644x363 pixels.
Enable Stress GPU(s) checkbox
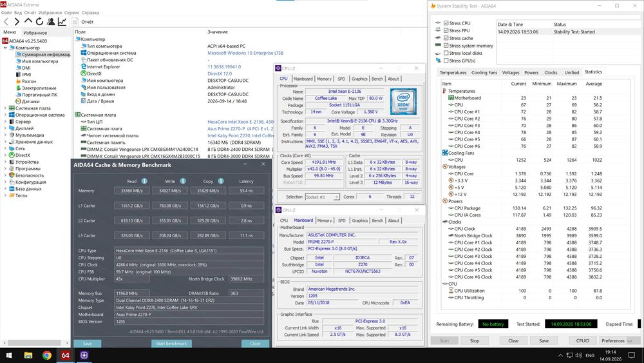click(x=446, y=61)
